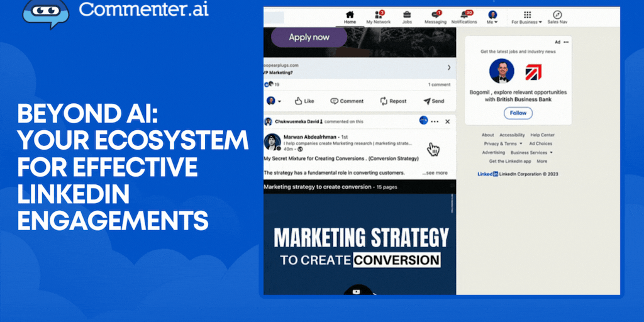Expand post text with ...see more

pyautogui.click(x=435, y=173)
